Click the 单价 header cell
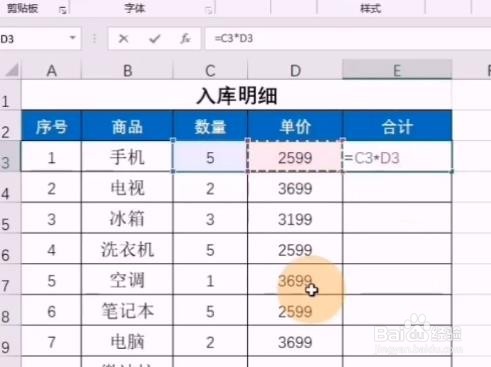Screen dimensions: 491x367 [x=295, y=126]
